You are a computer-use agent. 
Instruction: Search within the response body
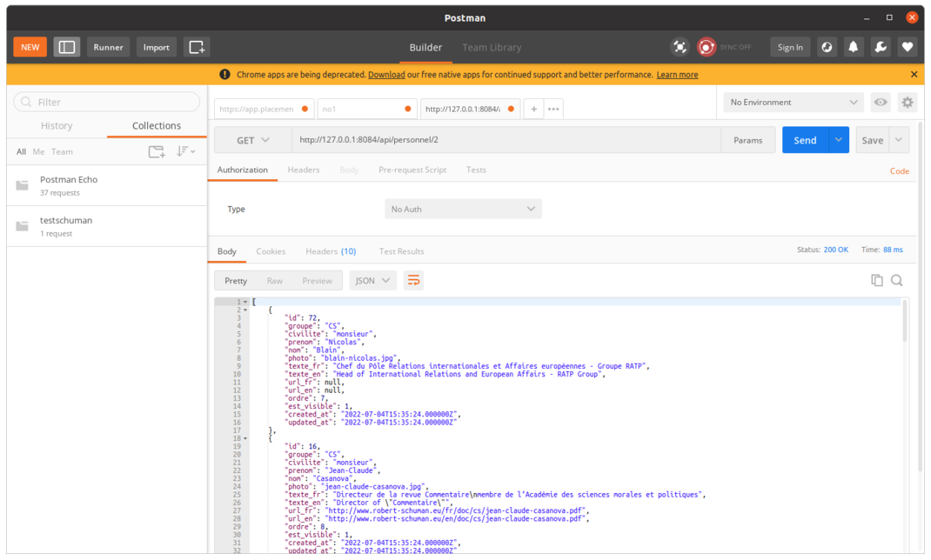coord(896,280)
